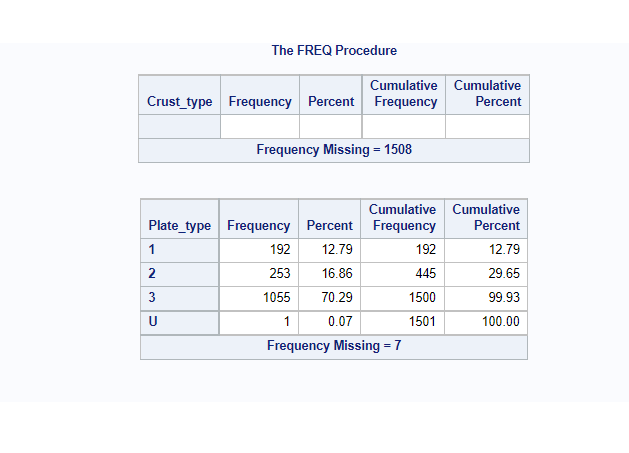Click 'Frequency Missing = 7' footer row
629x453 pixels.
pos(334,346)
